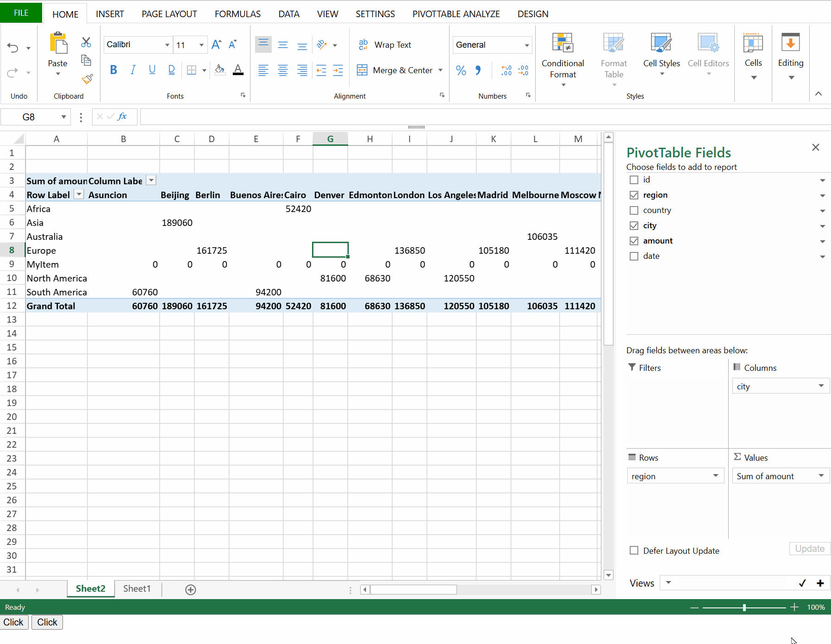Enable Defer Layout Update checkbox
The height and width of the screenshot is (644, 831).
pyautogui.click(x=634, y=550)
